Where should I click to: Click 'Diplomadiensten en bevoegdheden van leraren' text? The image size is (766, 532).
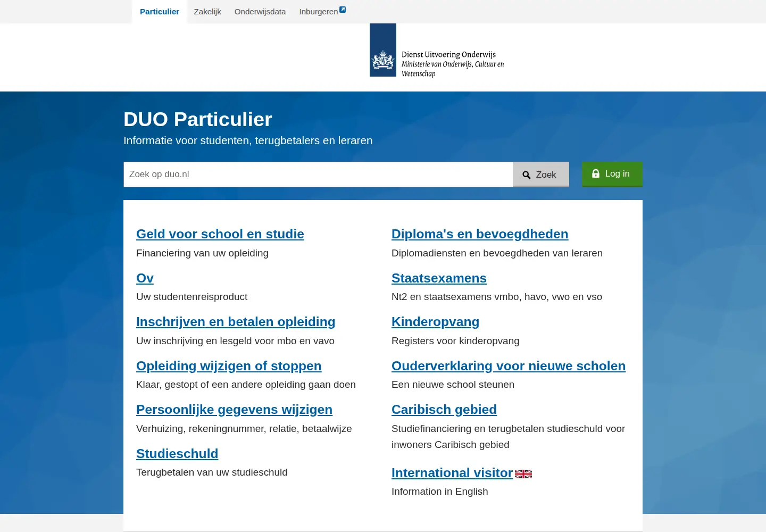click(x=497, y=253)
